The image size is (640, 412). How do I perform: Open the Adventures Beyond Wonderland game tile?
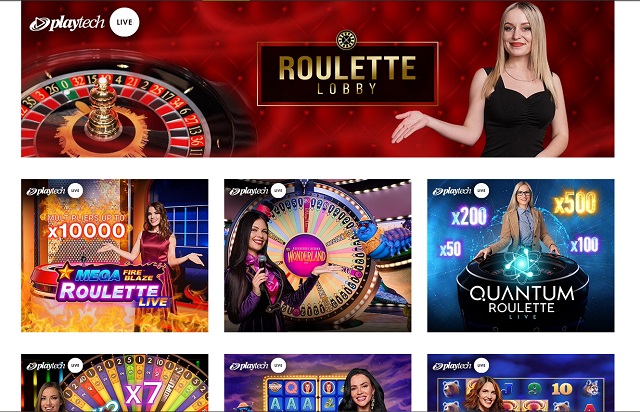pyautogui.click(x=318, y=256)
